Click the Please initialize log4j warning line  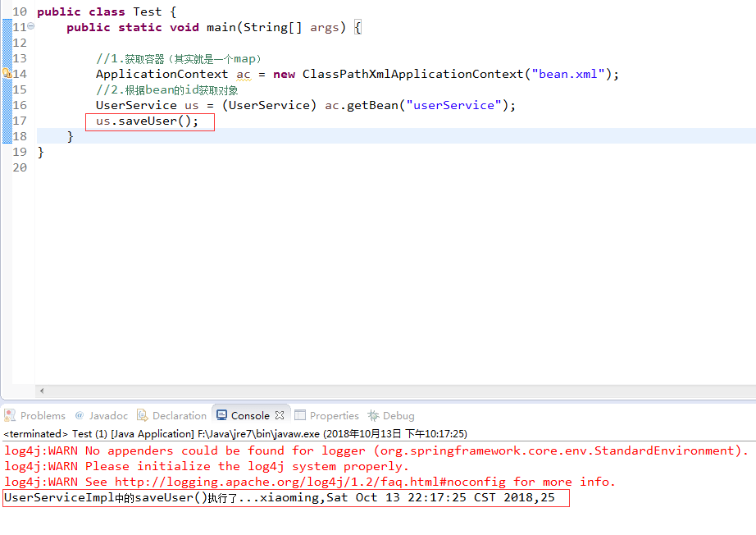207,467
